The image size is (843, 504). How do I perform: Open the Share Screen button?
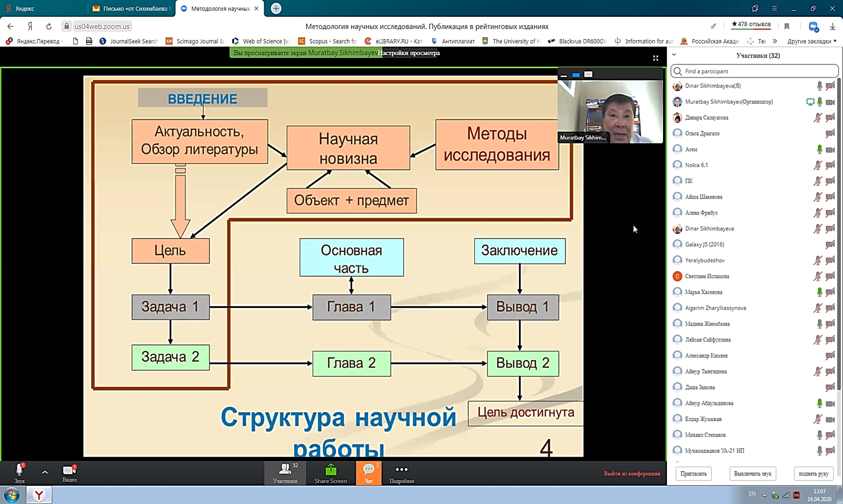coord(330,473)
